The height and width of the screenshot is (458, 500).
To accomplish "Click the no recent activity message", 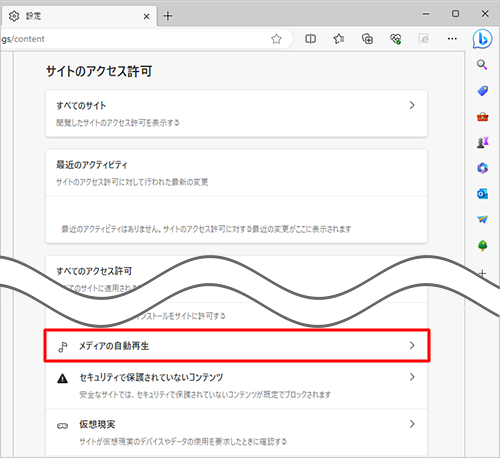I will [x=206, y=229].
